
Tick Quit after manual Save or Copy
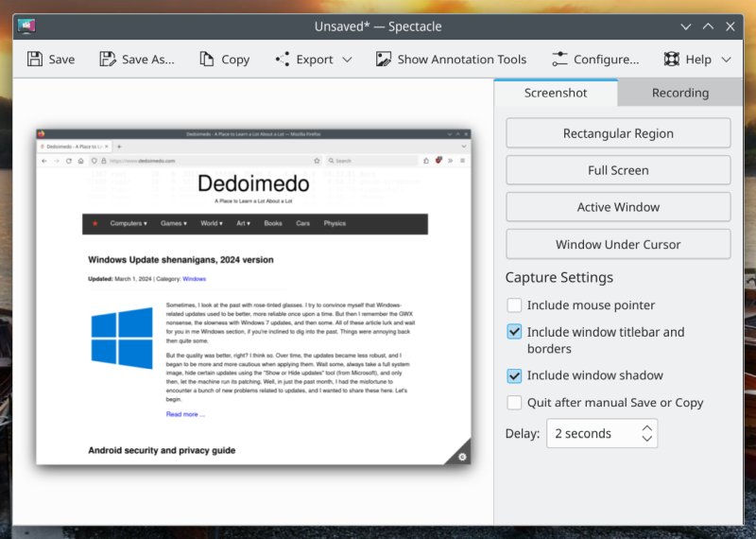pyautogui.click(x=514, y=403)
